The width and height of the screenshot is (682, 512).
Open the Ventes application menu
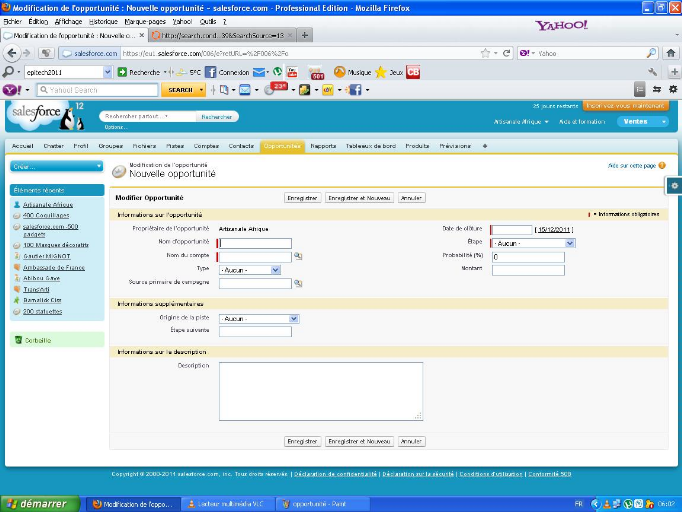click(x=642, y=122)
